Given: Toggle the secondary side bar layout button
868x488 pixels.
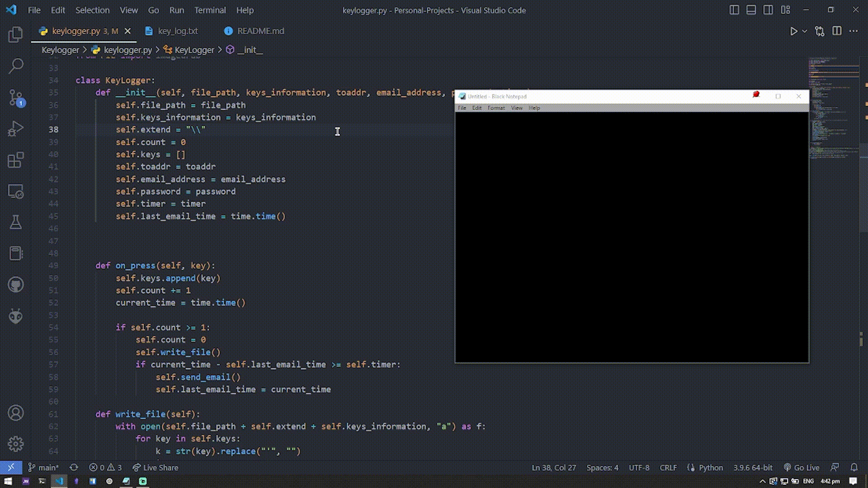Looking at the screenshot, I should coord(768,10).
